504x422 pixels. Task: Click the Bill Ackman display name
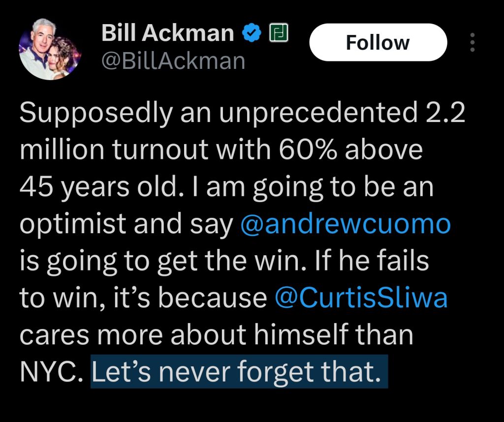click(x=167, y=33)
